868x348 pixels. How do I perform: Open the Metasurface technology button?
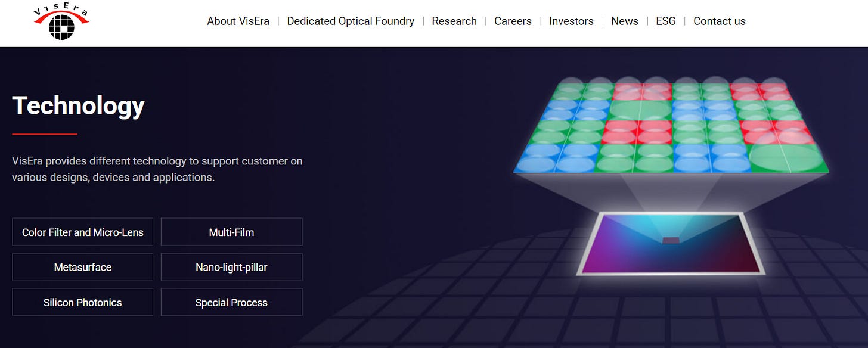click(x=83, y=267)
